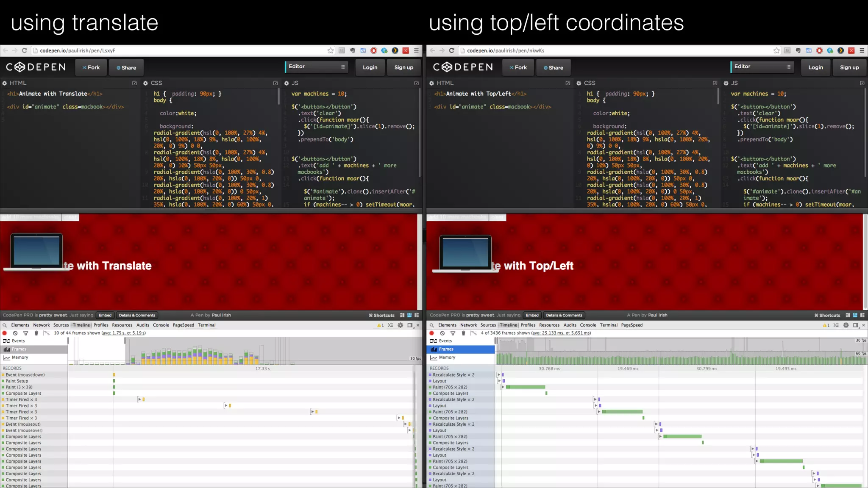The height and width of the screenshot is (488, 868).
Task: Bookmark the nkwKs pen with star icon
Action: click(x=776, y=50)
